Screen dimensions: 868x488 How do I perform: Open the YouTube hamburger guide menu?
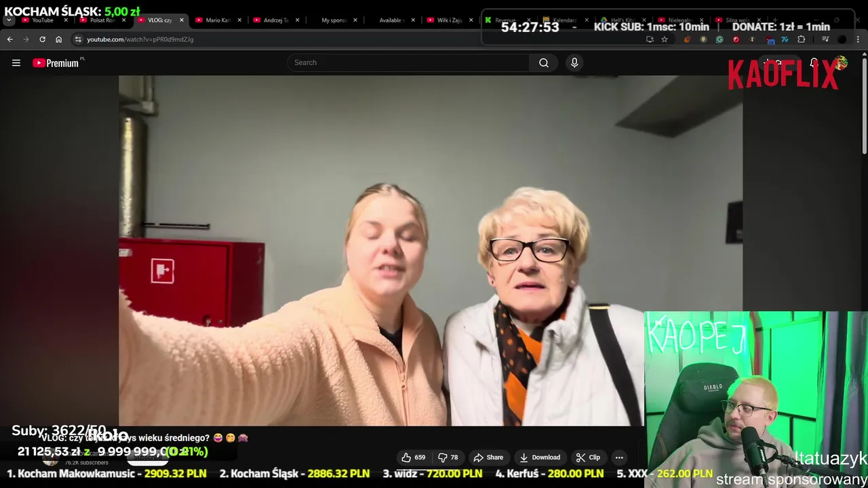coord(16,63)
